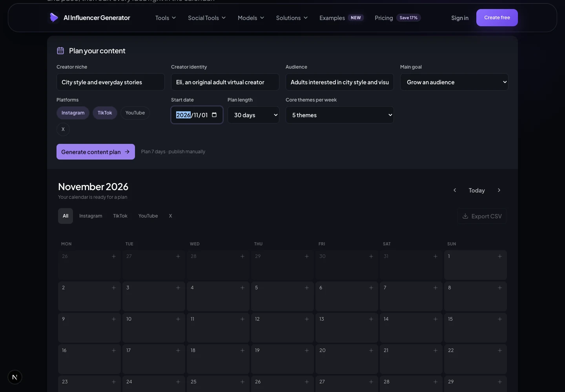Viewport: 565px width, 392px height.
Task: Open the Pricing page
Action: 397,18
